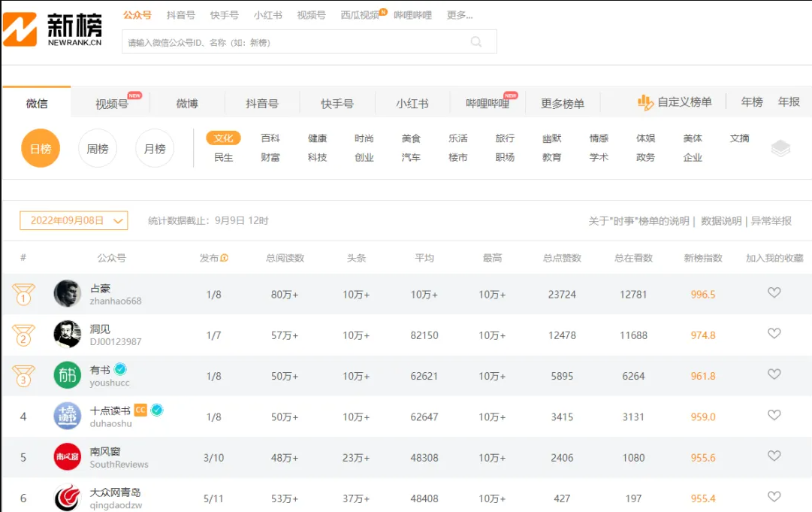Click the 996.5 index value
This screenshot has width=812, height=512.
tap(703, 295)
